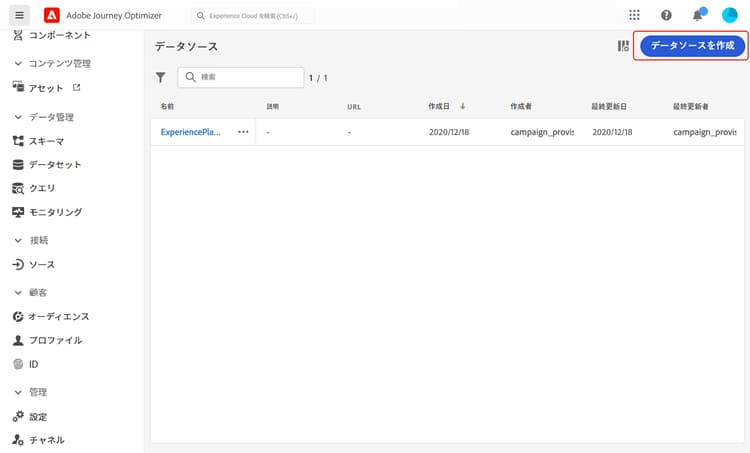Open the column settings icon
Screen dimensions: 750x453
click(623, 46)
